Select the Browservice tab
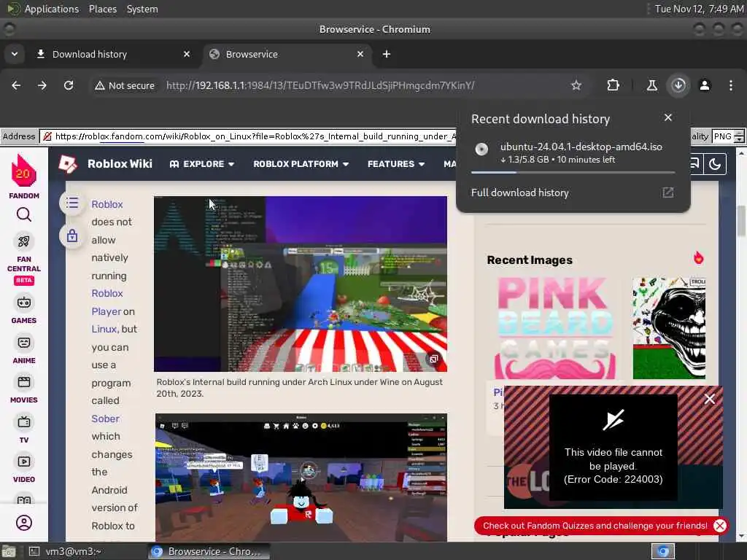Screen dimensions: 747x560 pos(287,54)
